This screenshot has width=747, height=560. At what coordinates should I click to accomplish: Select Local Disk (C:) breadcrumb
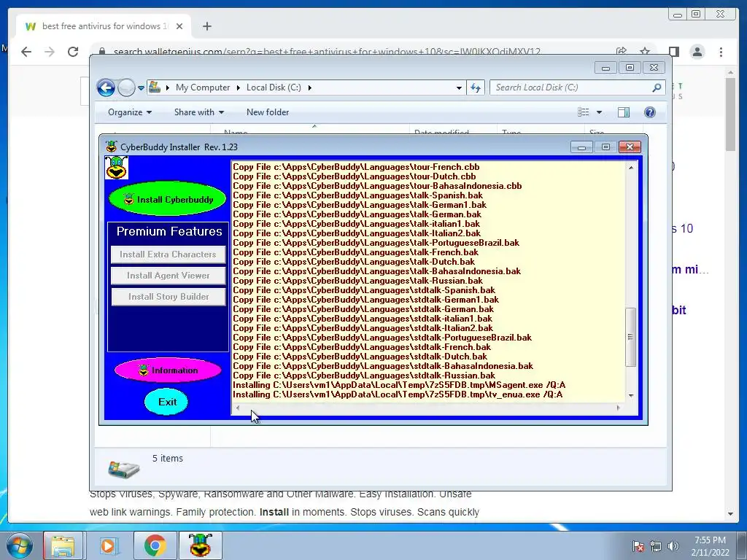point(274,87)
